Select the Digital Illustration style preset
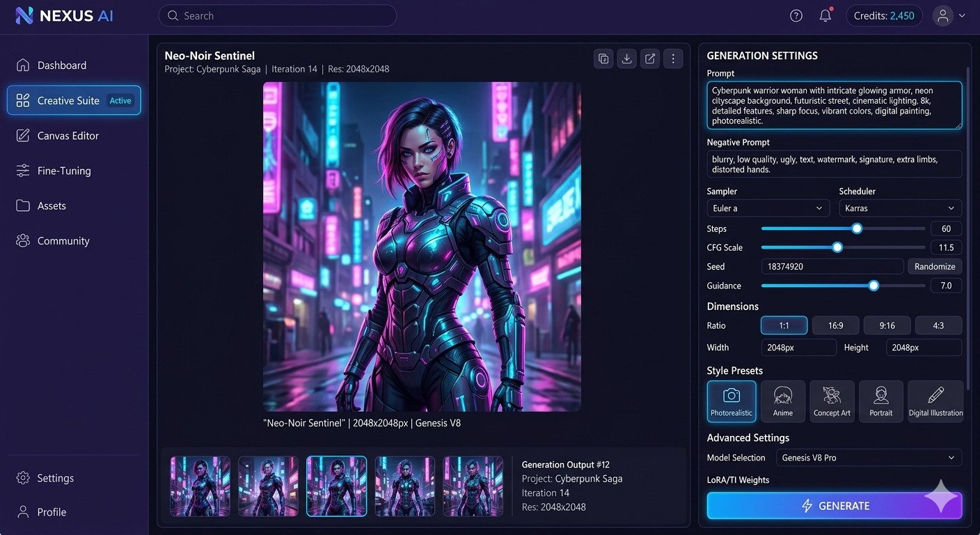The image size is (980, 535). click(935, 401)
